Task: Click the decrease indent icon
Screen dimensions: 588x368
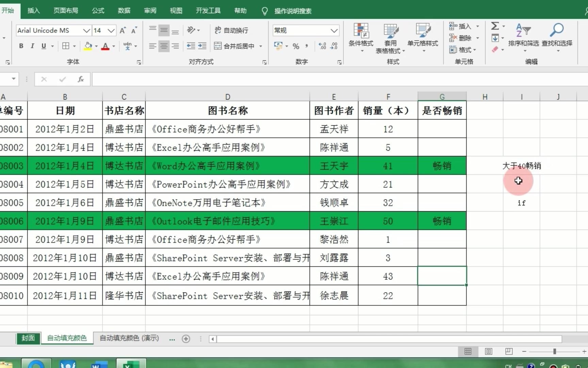Action: [x=191, y=46]
